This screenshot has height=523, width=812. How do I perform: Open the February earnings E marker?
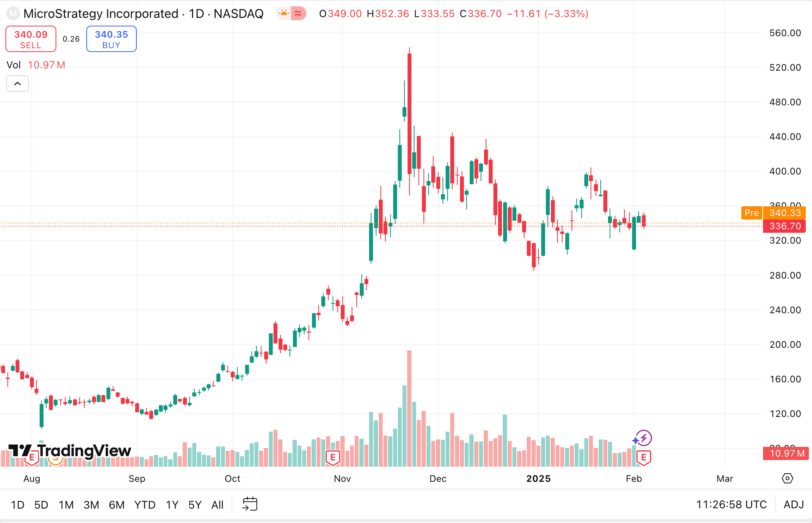644,458
